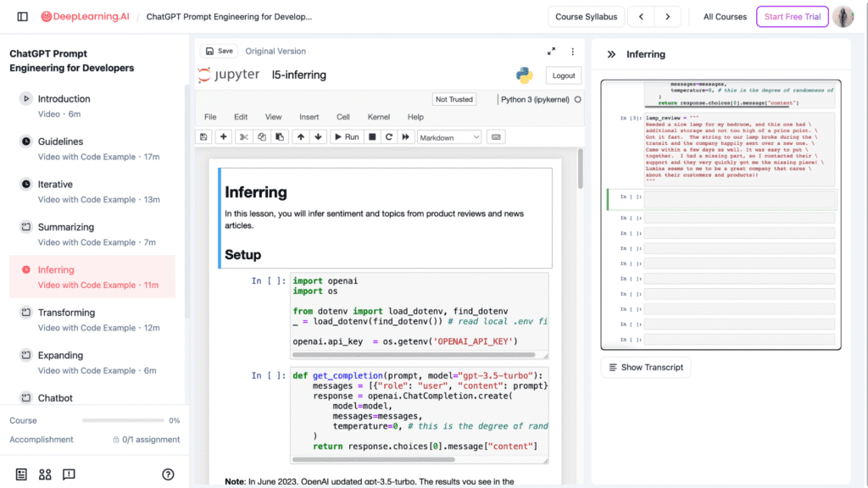The image size is (868, 488).
Task: Restart kernel and run all icon
Action: 406,137
